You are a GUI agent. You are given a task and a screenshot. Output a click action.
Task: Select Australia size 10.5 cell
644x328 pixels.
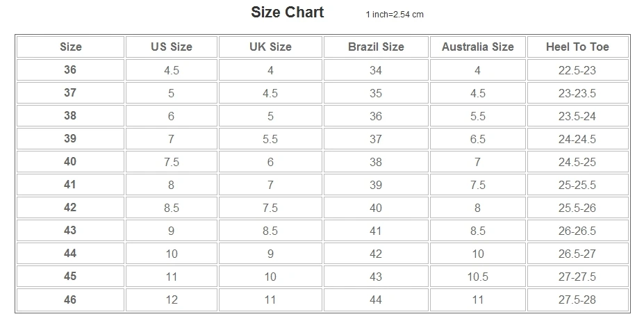click(x=478, y=277)
